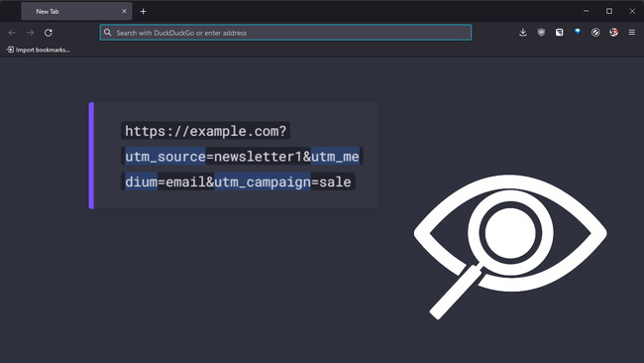Click the circular slash extension icon

595,32
